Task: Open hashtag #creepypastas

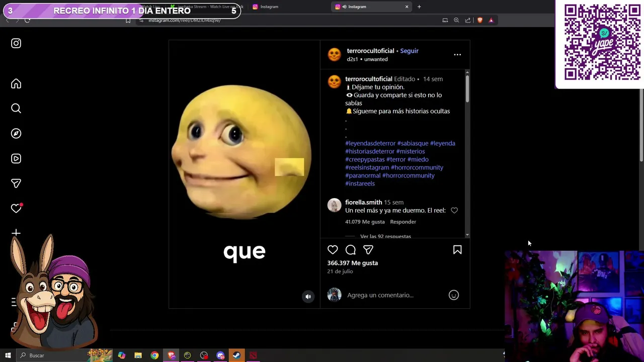Action: 365,159
